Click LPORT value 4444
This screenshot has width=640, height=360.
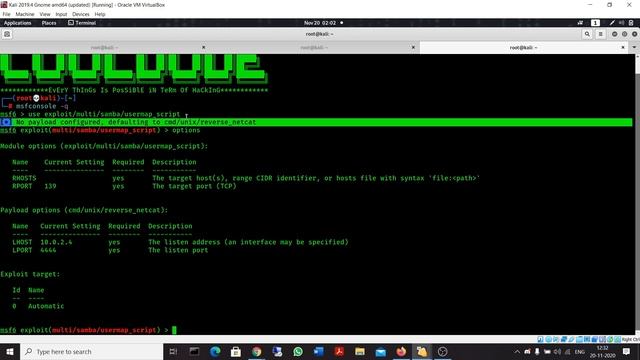point(48,250)
